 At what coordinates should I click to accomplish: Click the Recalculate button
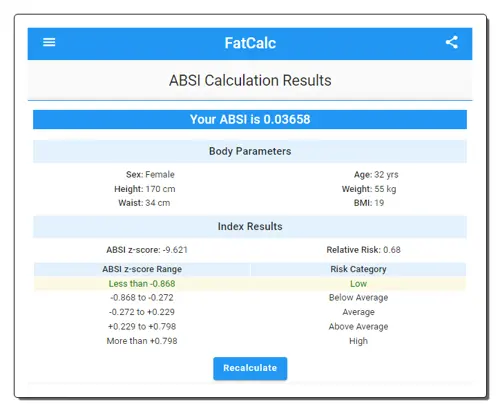(250, 368)
